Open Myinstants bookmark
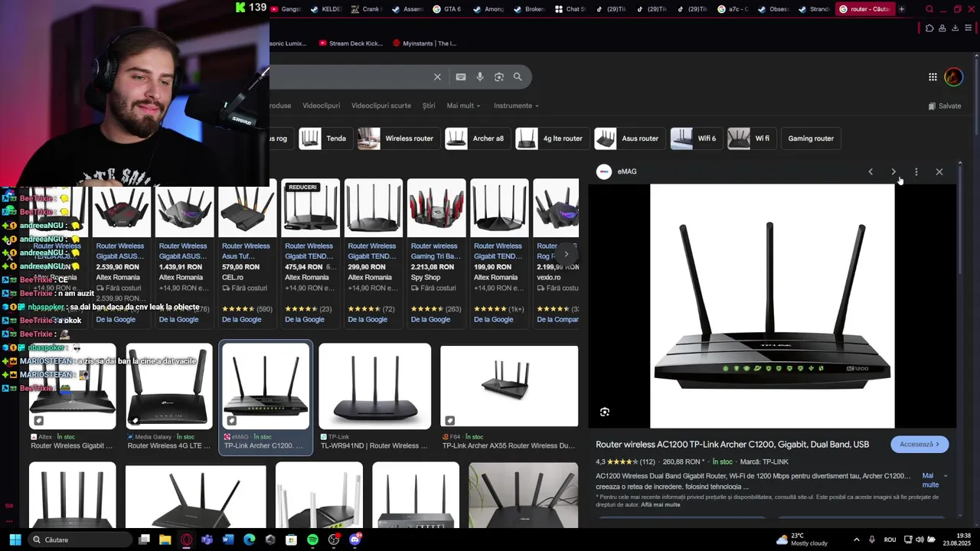The image size is (980, 551). (423, 44)
